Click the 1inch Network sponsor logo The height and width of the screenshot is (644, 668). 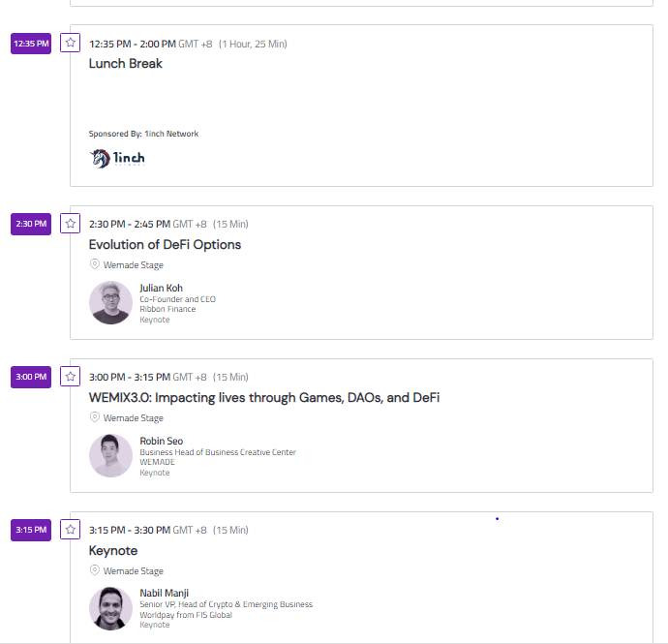click(x=117, y=159)
